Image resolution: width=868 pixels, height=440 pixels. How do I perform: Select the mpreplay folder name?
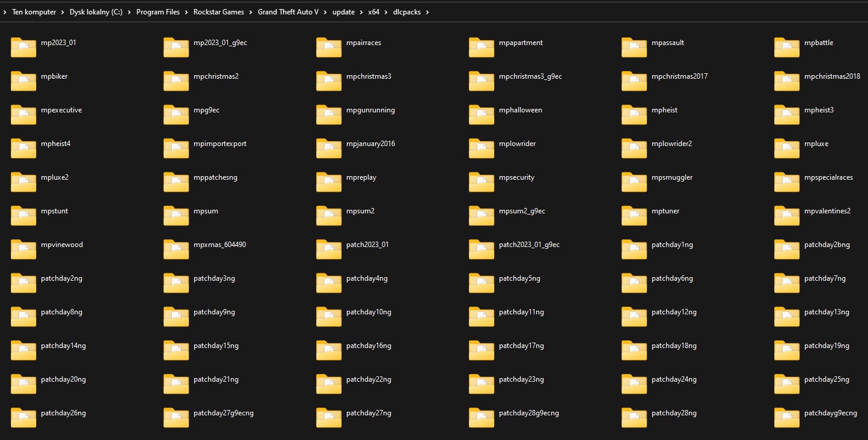[361, 177]
